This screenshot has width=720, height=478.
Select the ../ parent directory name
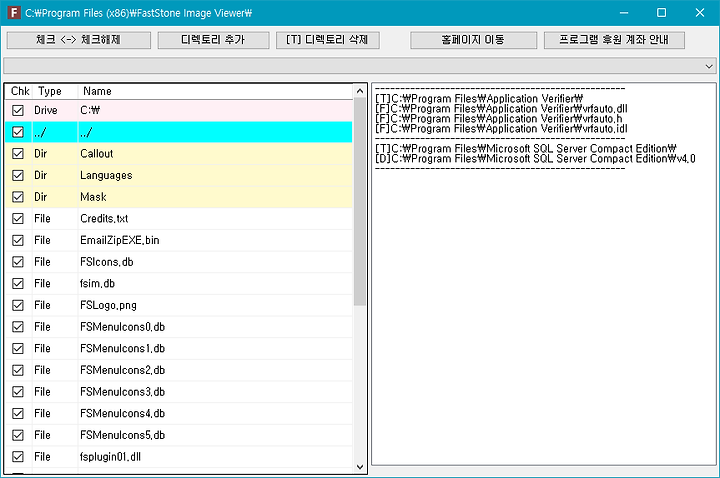[x=86, y=132]
